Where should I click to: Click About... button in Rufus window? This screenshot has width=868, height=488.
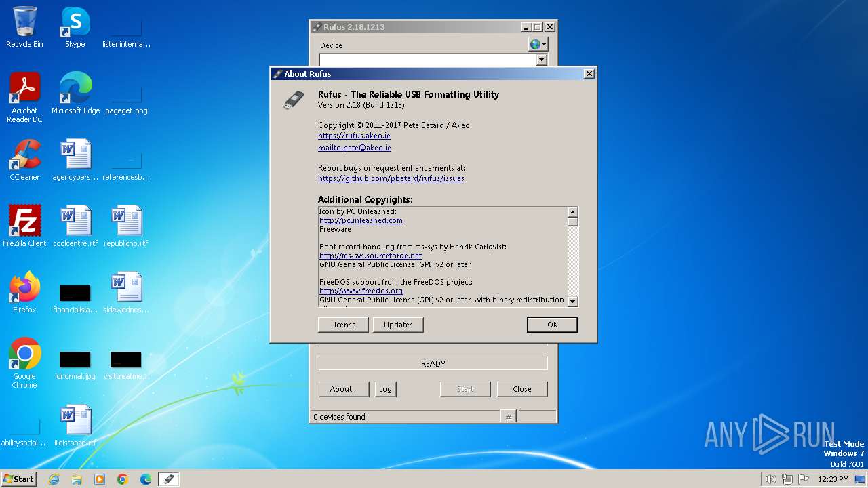344,389
